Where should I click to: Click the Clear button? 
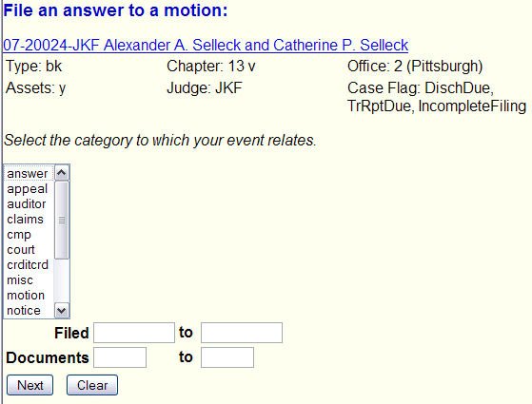pyautogui.click(x=92, y=385)
